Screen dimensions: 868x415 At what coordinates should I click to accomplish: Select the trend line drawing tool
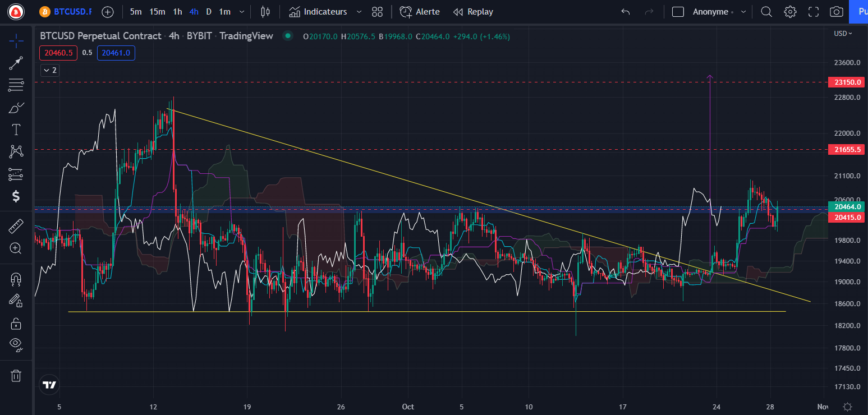(16, 62)
